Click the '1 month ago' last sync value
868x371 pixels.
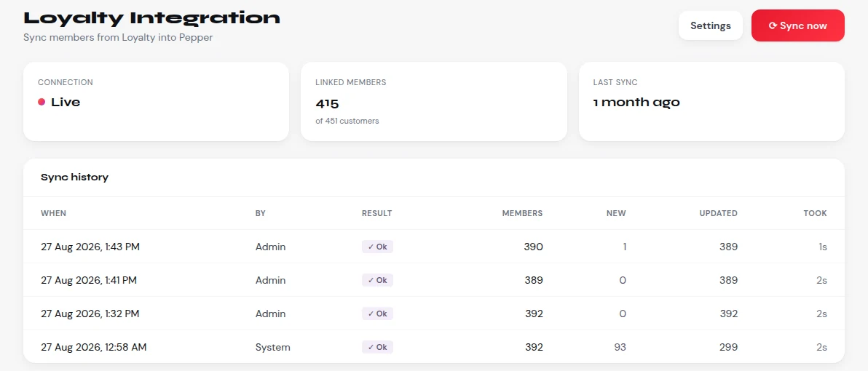point(636,103)
